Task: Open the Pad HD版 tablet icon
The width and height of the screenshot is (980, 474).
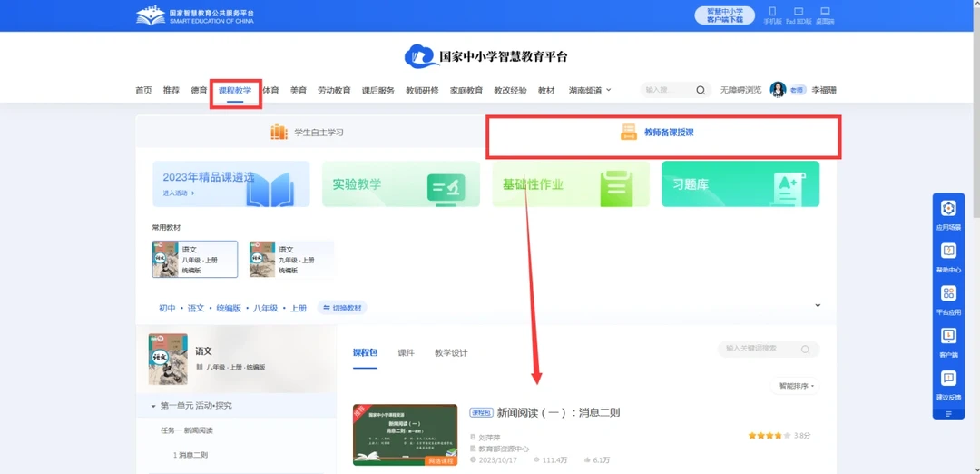Action: coord(799,12)
